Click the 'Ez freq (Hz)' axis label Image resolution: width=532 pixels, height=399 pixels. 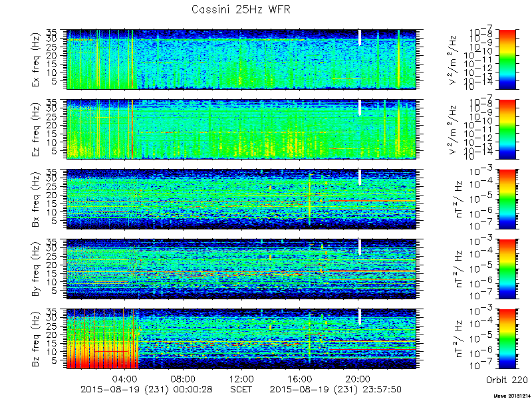coord(36,129)
